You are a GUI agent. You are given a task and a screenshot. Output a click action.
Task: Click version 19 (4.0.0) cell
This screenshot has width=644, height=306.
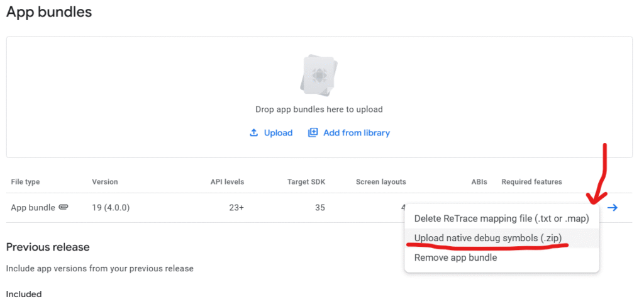point(111,208)
